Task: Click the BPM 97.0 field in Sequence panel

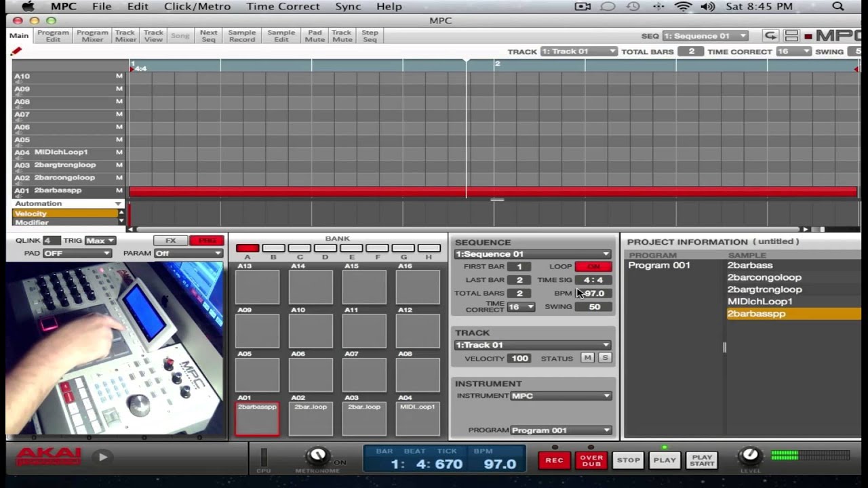Action: [x=593, y=293]
